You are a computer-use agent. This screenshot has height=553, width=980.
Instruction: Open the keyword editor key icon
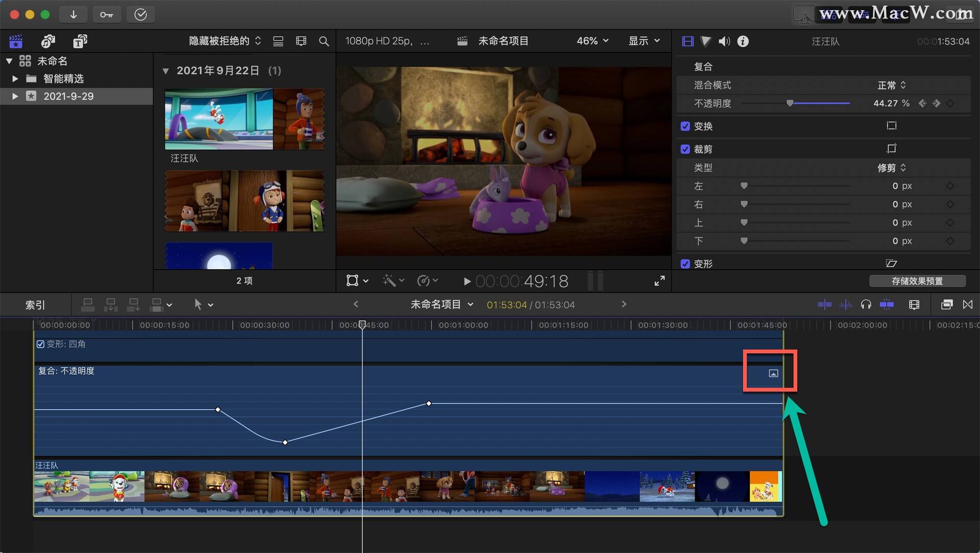pyautogui.click(x=107, y=14)
